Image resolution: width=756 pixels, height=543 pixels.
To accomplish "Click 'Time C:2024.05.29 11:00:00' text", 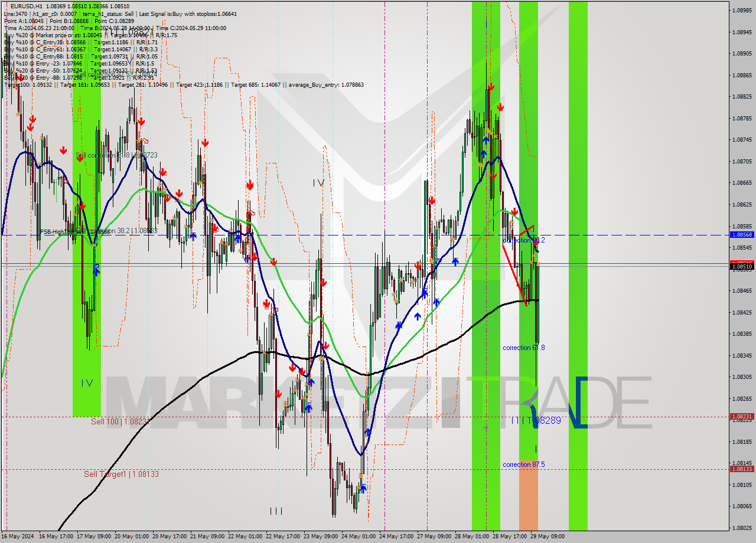I will point(191,28).
